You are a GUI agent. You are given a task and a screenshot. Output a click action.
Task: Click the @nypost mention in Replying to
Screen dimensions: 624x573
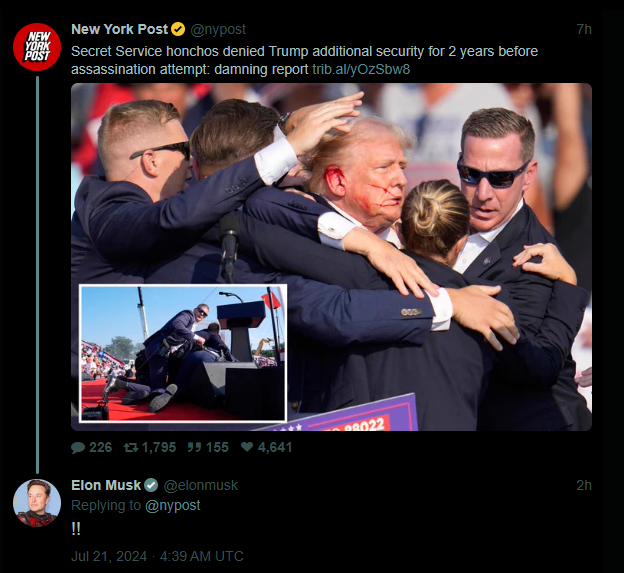(x=173, y=505)
